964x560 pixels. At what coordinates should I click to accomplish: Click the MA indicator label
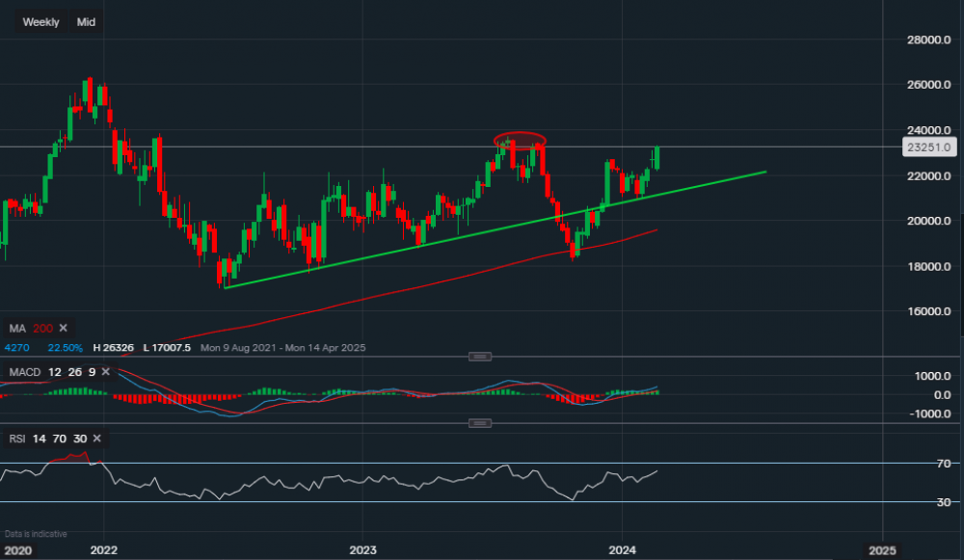tap(17, 330)
